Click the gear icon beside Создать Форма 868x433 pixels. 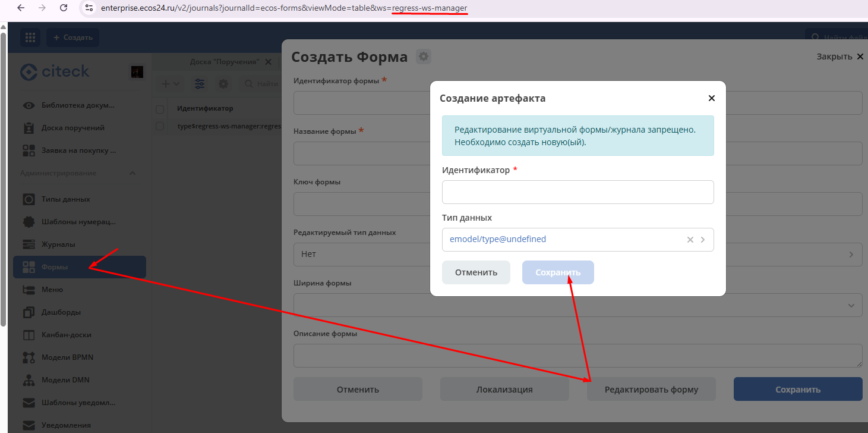tap(423, 57)
